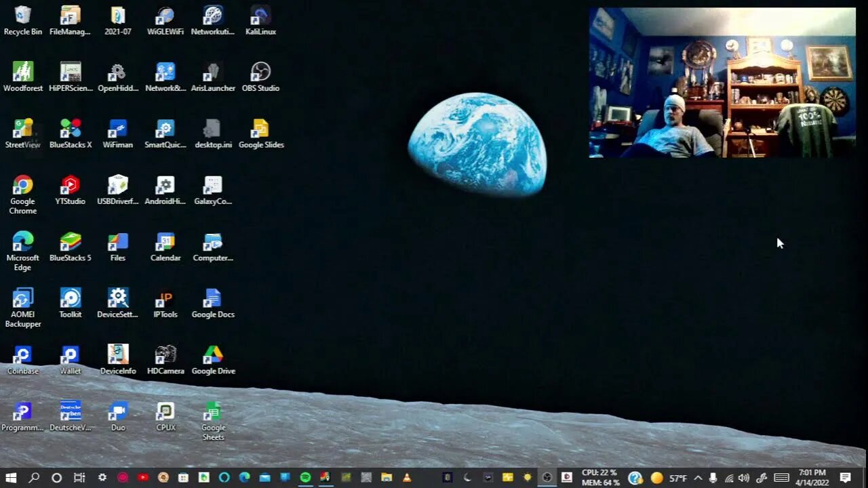The height and width of the screenshot is (488, 868).
Task: Open the Windows Start menu
Action: [x=11, y=478]
